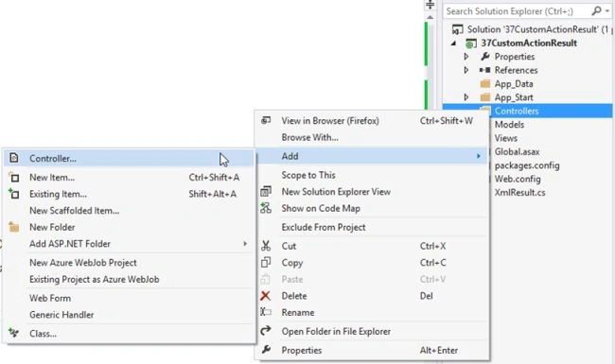Select Existing Item... menu entry
This screenshot has height=364, width=615.
(x=129, y=194)
